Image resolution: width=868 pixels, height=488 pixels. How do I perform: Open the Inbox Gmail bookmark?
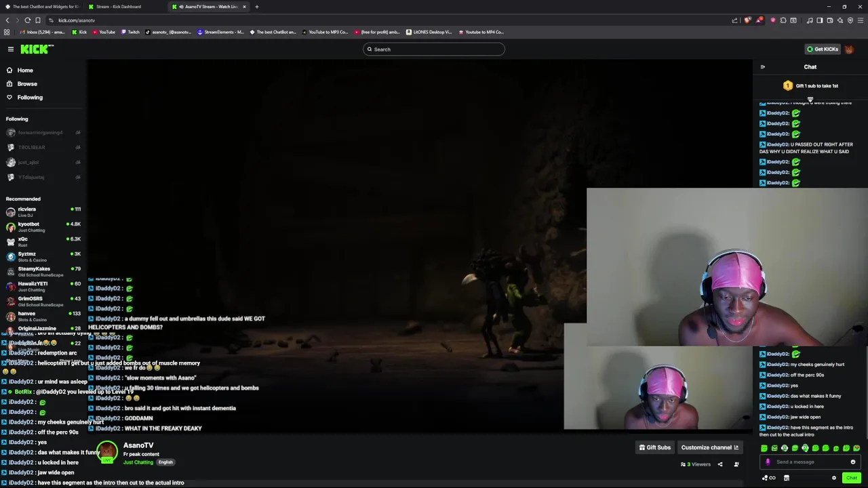click(43, 32)
